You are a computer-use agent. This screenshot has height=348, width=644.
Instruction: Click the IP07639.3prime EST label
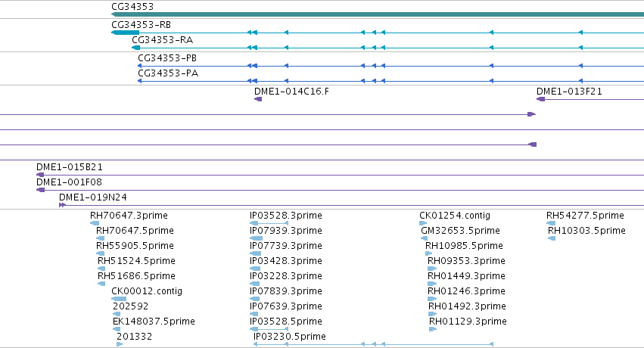point(286,306)
